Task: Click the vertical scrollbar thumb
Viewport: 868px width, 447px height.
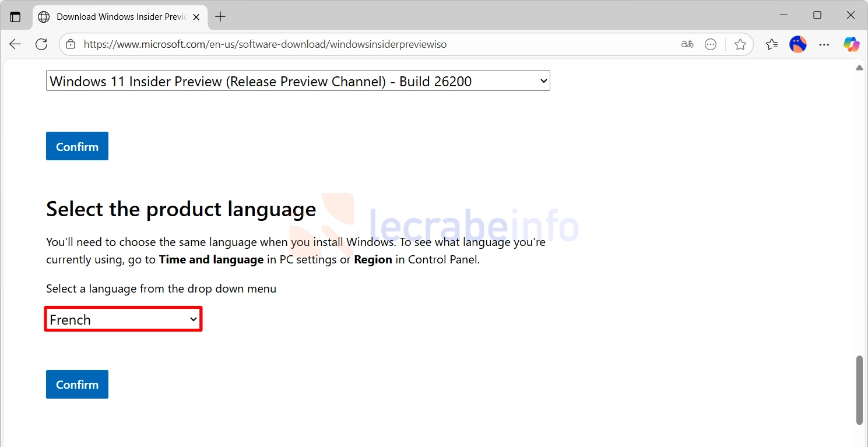Action: [859, 390]
